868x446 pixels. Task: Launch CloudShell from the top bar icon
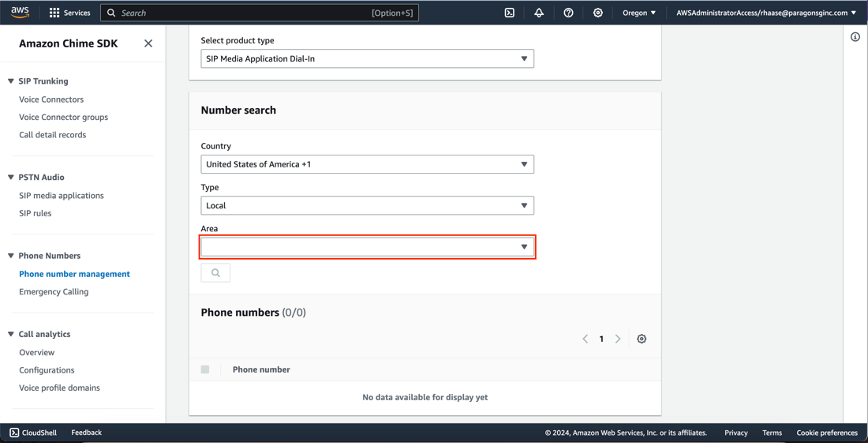(510, 13)
